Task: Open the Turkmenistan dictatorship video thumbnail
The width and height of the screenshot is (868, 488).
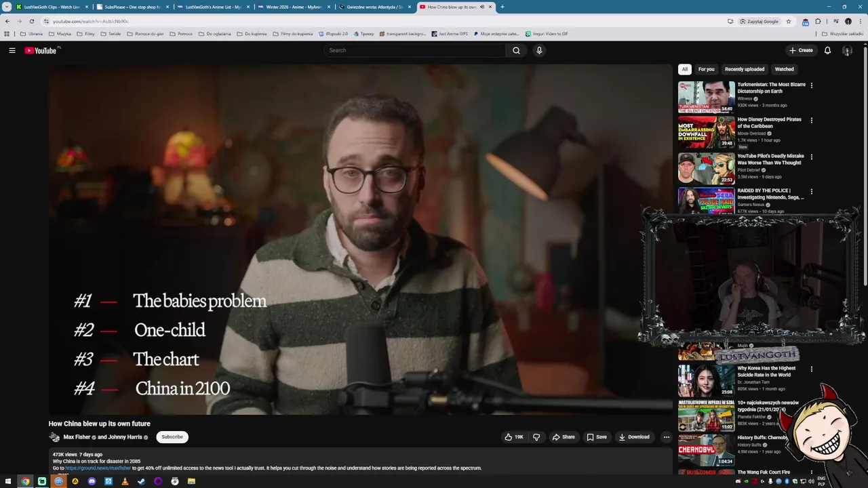Action: 706,97
